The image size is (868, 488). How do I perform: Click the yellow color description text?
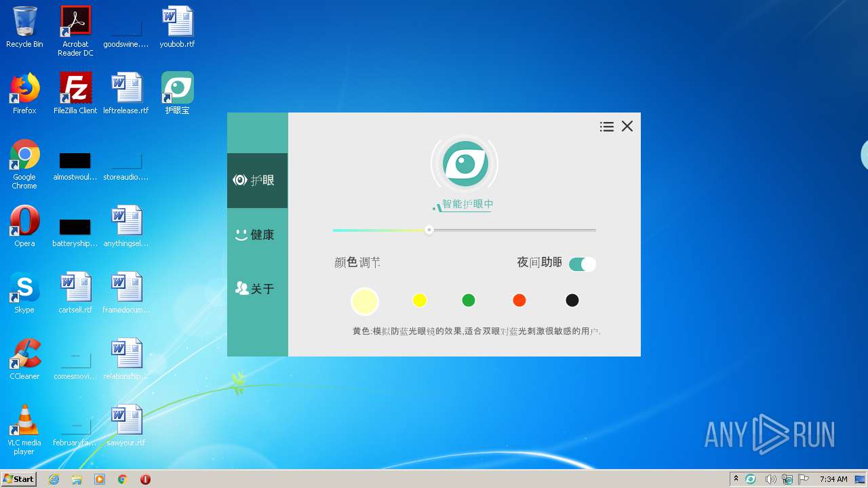click(x=477, y=331)
